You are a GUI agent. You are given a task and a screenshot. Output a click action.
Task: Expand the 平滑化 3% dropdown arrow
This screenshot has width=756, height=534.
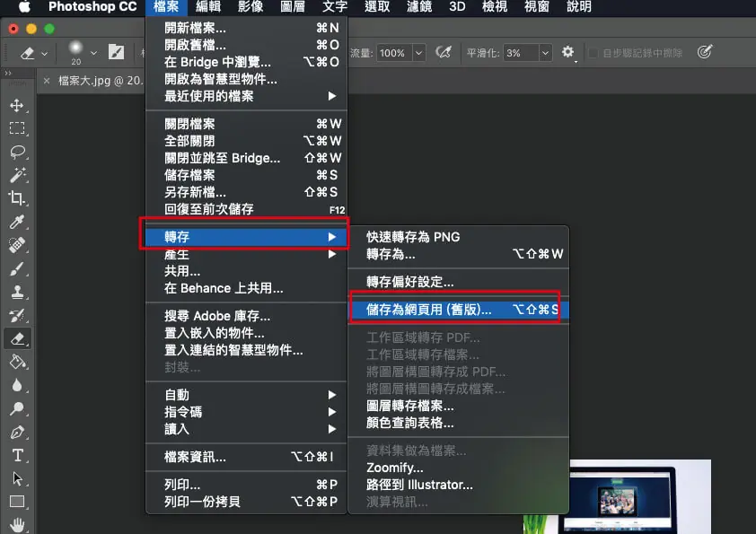pos(545,53)
